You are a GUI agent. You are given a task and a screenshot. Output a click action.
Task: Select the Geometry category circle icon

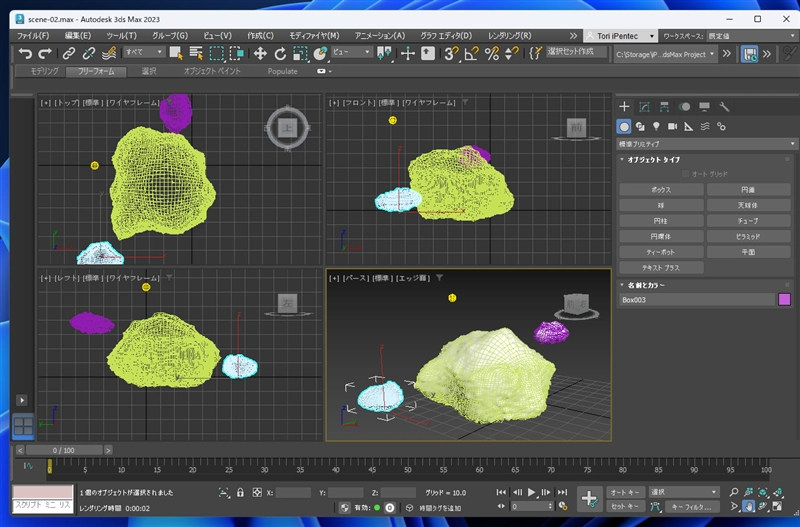[623, 126]
